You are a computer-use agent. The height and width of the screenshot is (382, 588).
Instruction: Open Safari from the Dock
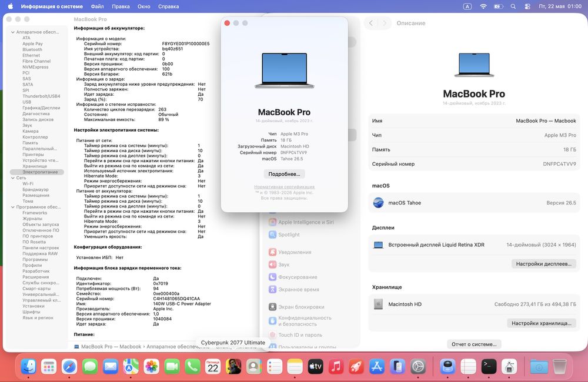click(x=69, y=366)
